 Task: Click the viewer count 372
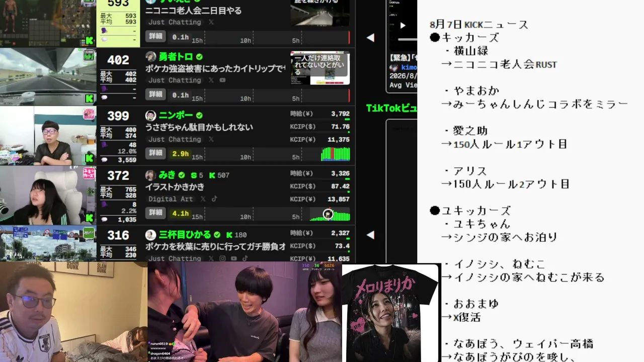(x=118, y=175)
